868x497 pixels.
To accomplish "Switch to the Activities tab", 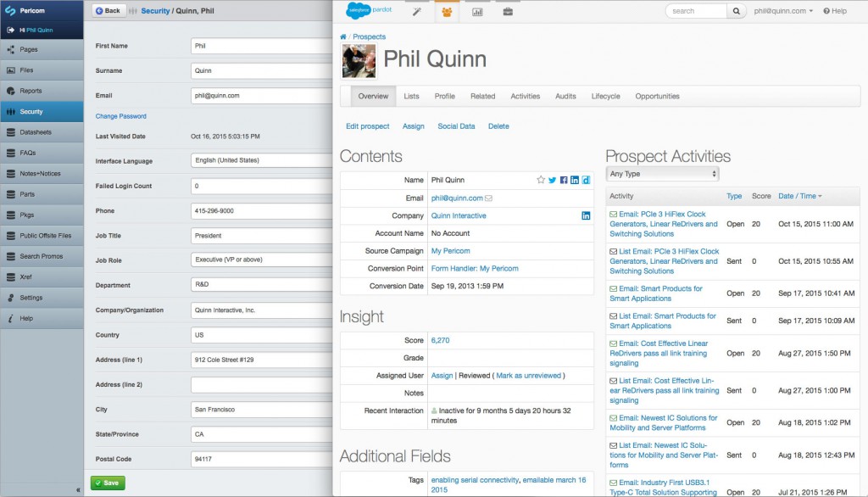I will (525, 97).
